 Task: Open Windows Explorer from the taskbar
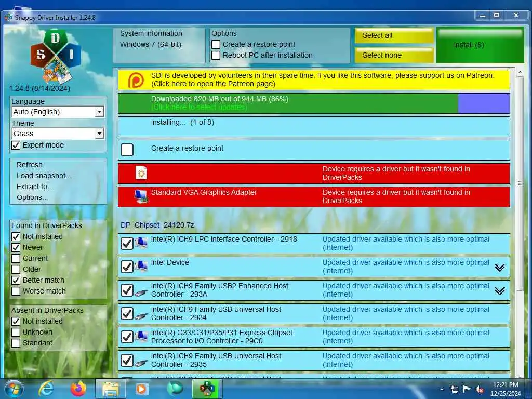point(111,389)
